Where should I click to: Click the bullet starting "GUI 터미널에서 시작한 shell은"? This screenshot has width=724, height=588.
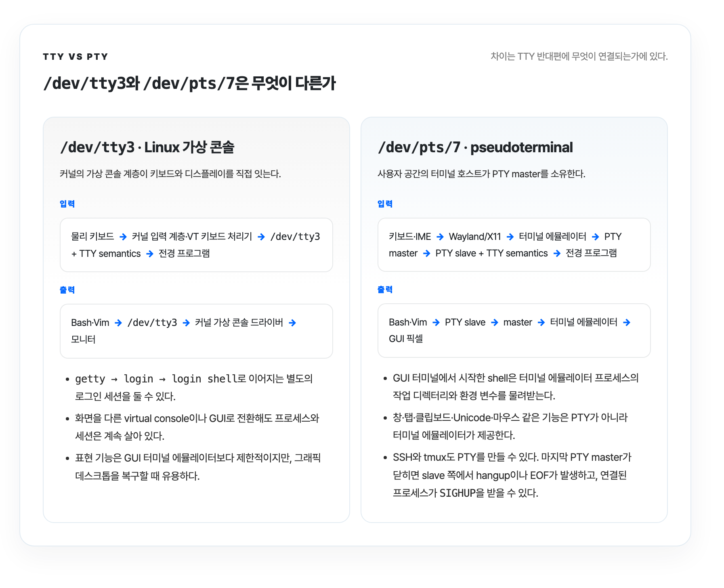(516, 386)
